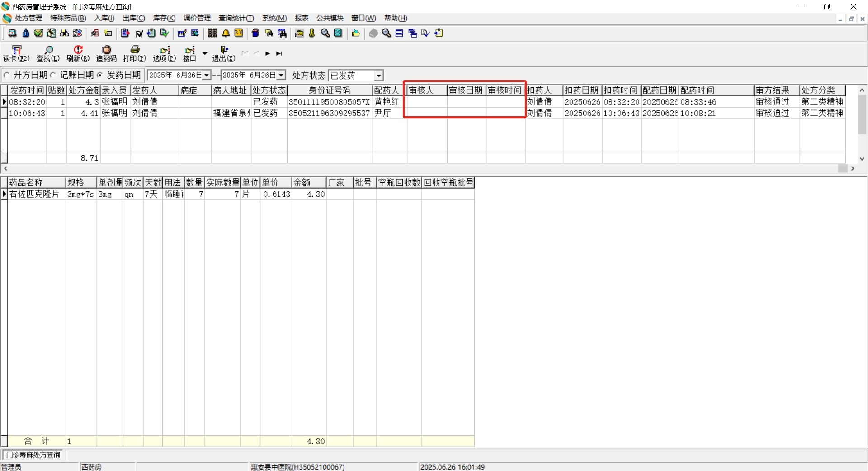Select the 记账日期 radio button

pyautogui.click(x=53, y=75)
